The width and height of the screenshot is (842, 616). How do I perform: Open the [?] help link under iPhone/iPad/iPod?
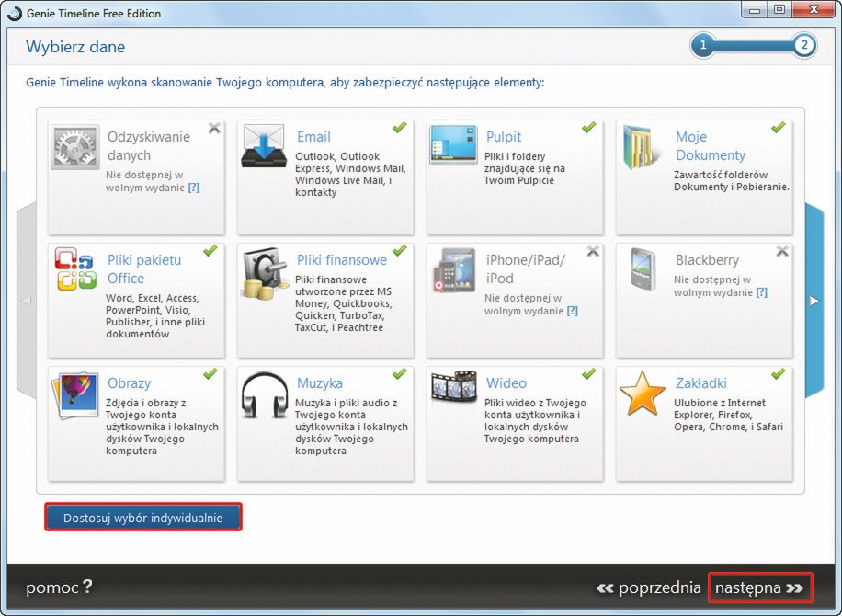(x=573, y=311)
